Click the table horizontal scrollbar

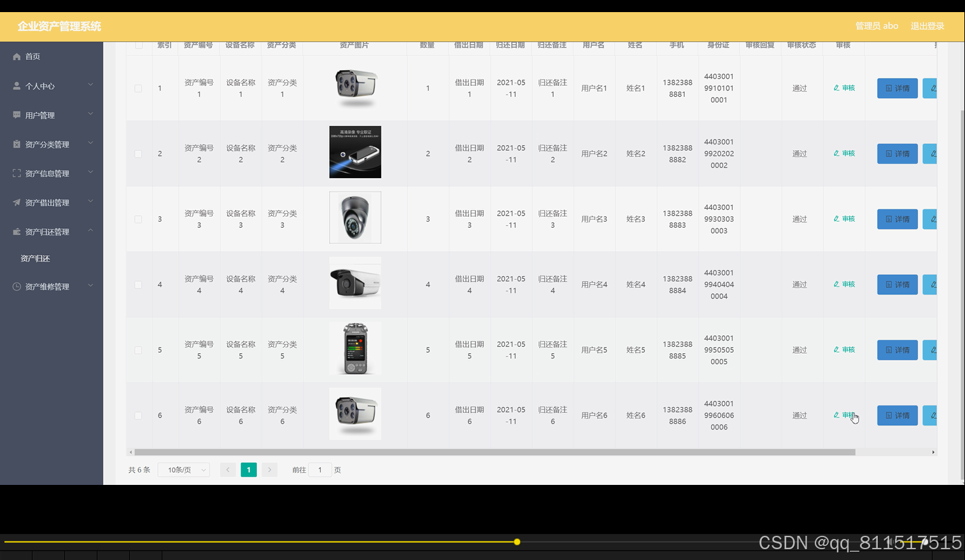pos(495,452)
